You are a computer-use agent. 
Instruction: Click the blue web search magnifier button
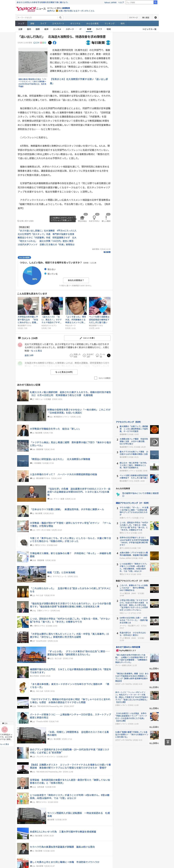tap(155, 2)
